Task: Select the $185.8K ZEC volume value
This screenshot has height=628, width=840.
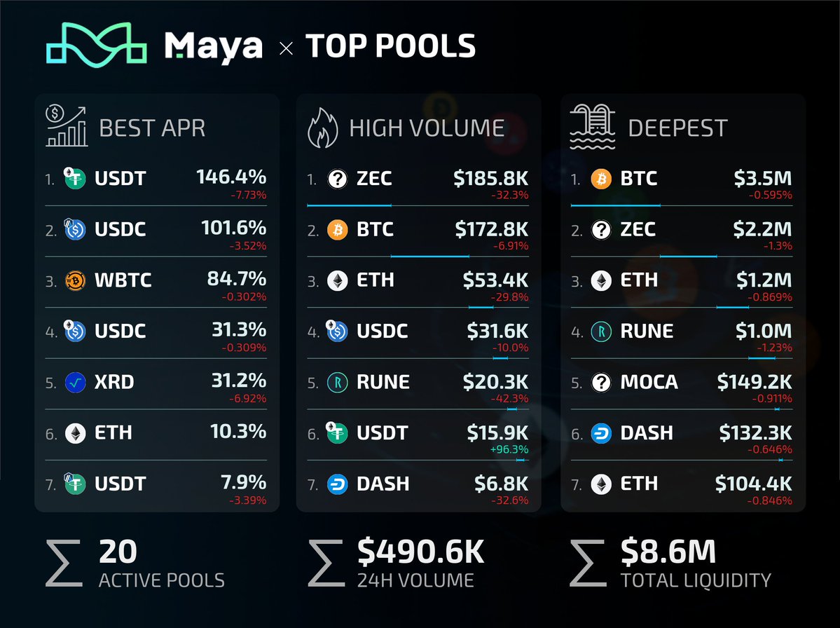Action: [490, 178]
